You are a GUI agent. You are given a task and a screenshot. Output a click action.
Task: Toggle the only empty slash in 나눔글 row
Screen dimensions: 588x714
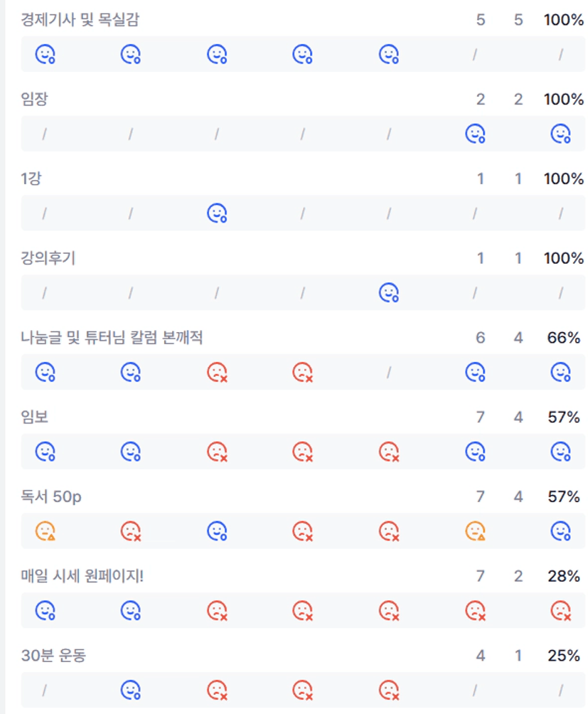click(389, 372)
